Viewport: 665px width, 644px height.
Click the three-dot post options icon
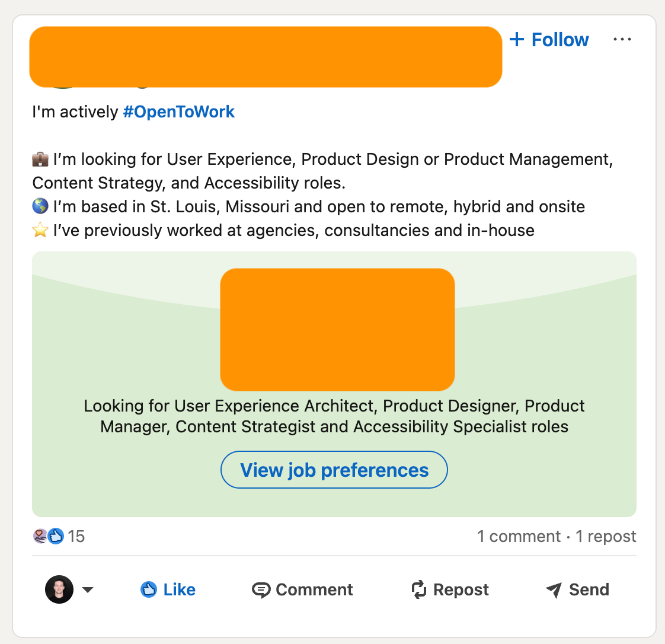tap(622, 40)
